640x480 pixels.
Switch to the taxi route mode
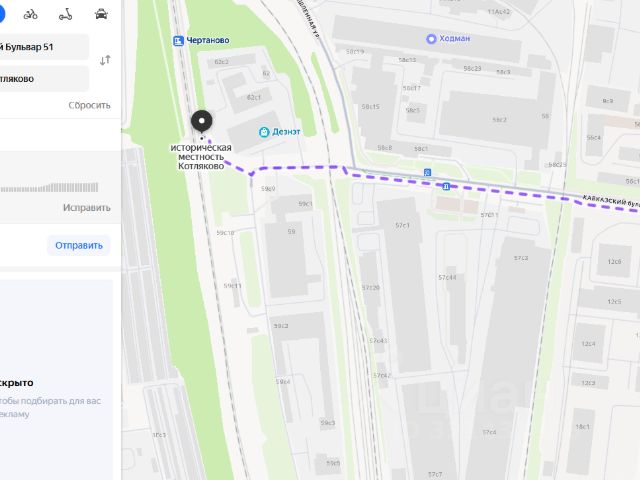[x=101, y=14]
